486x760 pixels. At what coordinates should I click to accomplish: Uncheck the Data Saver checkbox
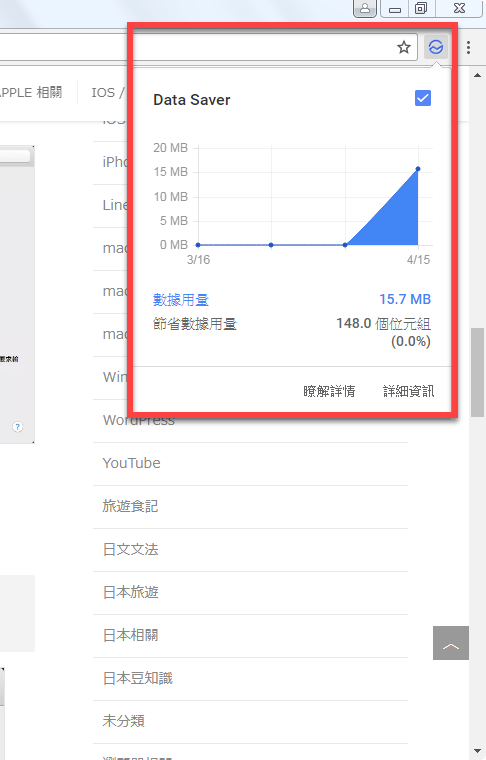click(423, 98)
